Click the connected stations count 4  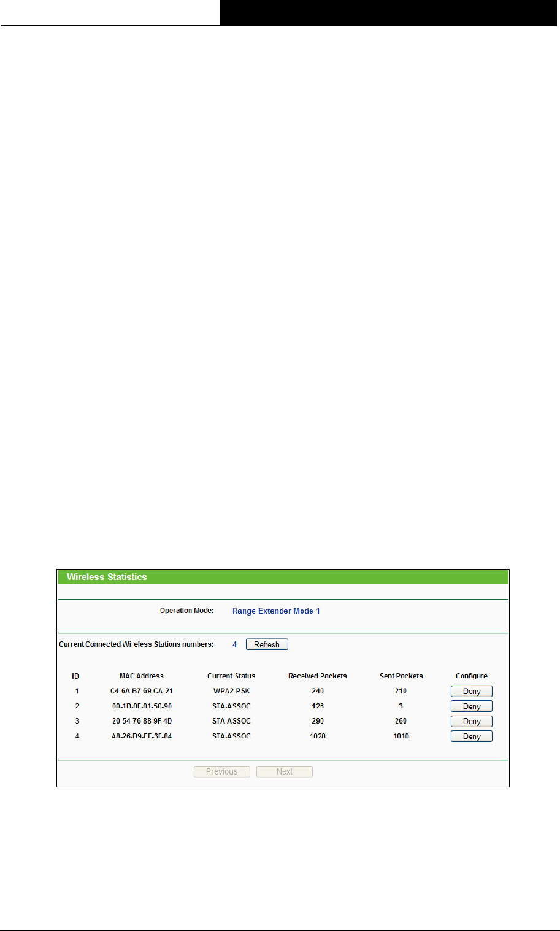(x=234, y=644)
